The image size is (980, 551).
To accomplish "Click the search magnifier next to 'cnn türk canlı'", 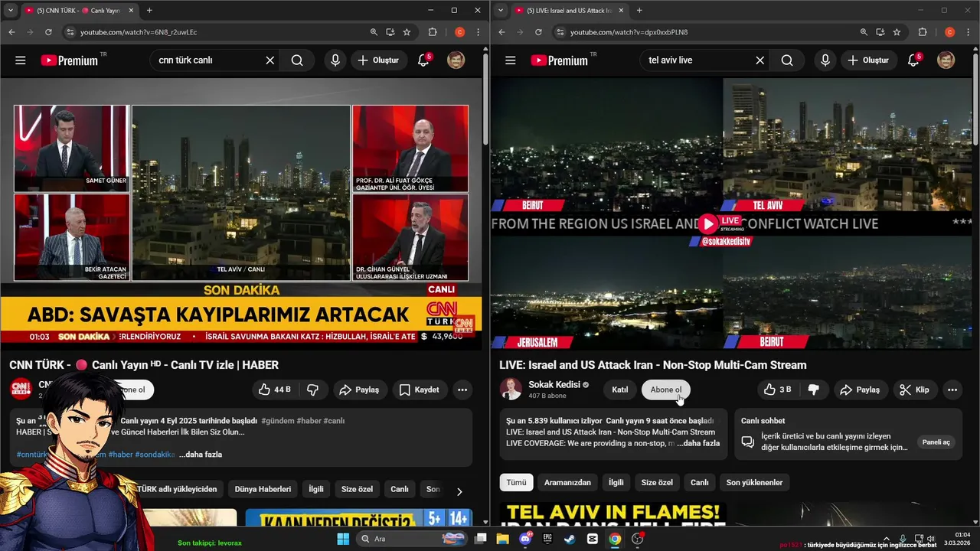I will tap(297, 60).
